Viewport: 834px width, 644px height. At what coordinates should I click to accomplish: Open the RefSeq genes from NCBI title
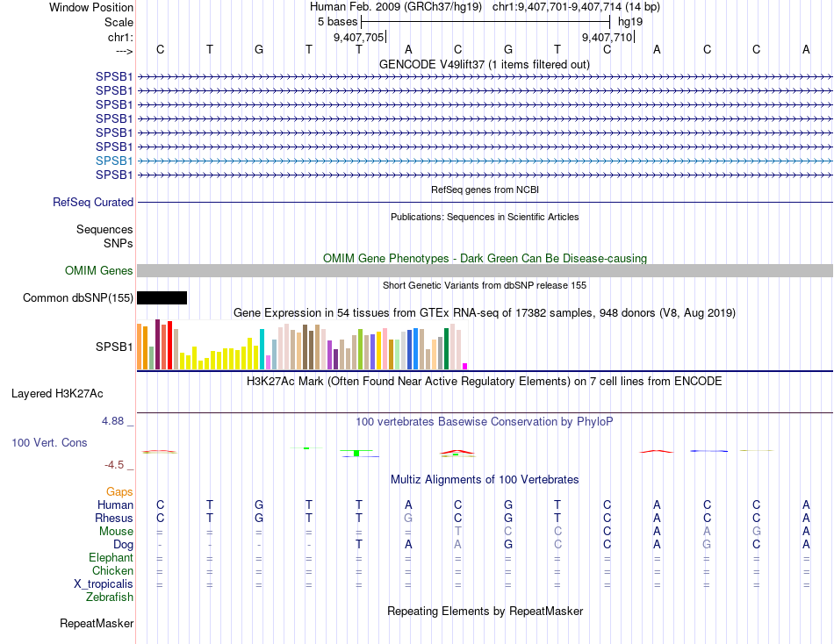point(485,190)
